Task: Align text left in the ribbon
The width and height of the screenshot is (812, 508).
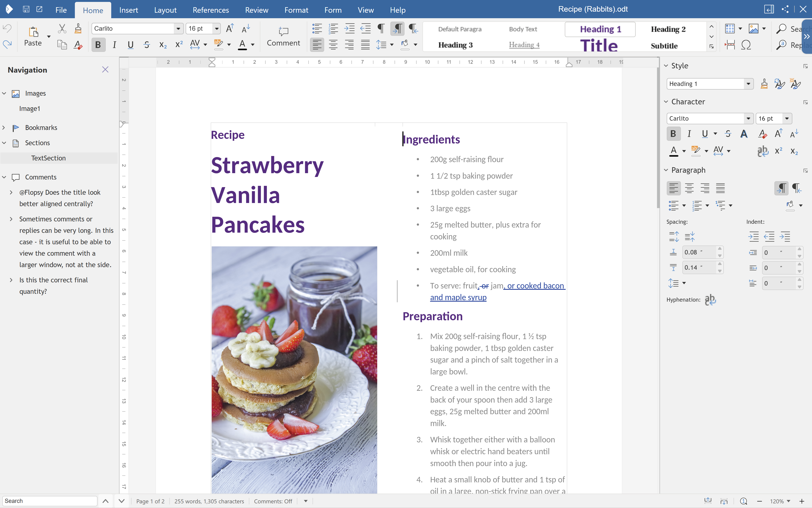Action: (317, 45)
